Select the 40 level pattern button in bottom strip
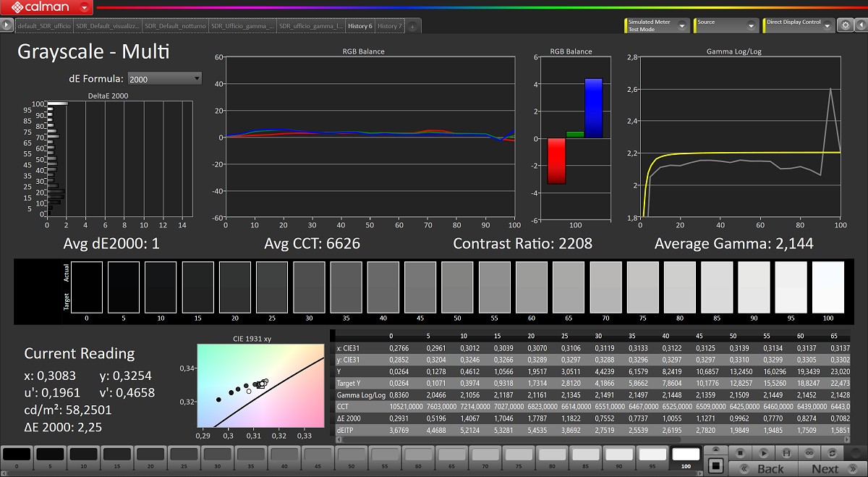 [x=284, y=458]
